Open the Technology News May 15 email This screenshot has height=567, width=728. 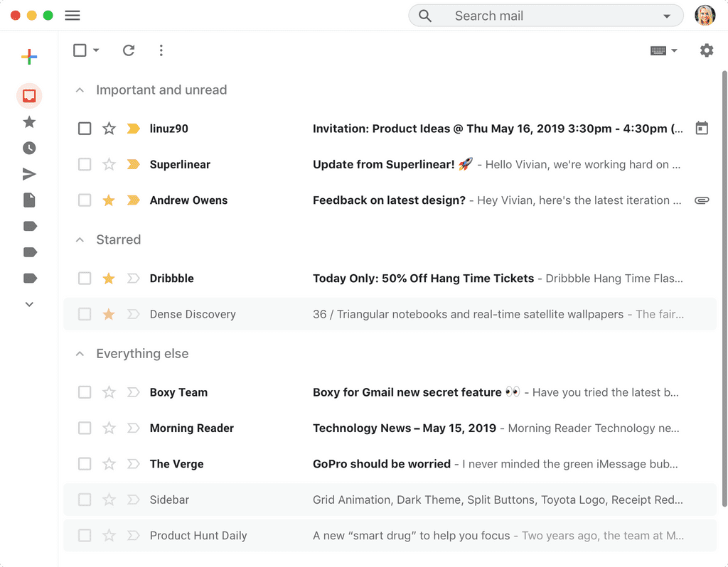pos(390,428)
